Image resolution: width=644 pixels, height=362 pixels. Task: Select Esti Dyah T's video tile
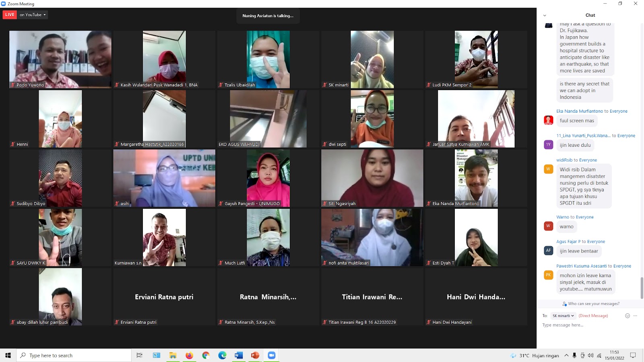coord(476,237)
